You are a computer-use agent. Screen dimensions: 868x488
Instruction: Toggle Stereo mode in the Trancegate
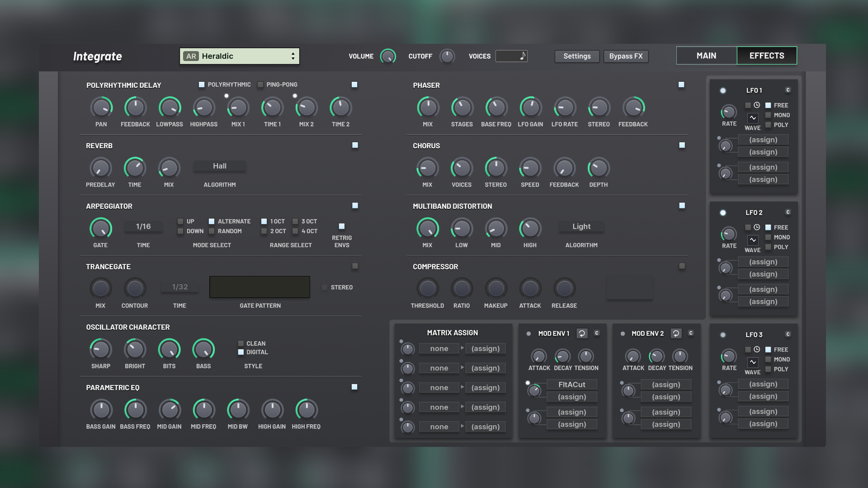pyautogui.click(x=324, y=287)
